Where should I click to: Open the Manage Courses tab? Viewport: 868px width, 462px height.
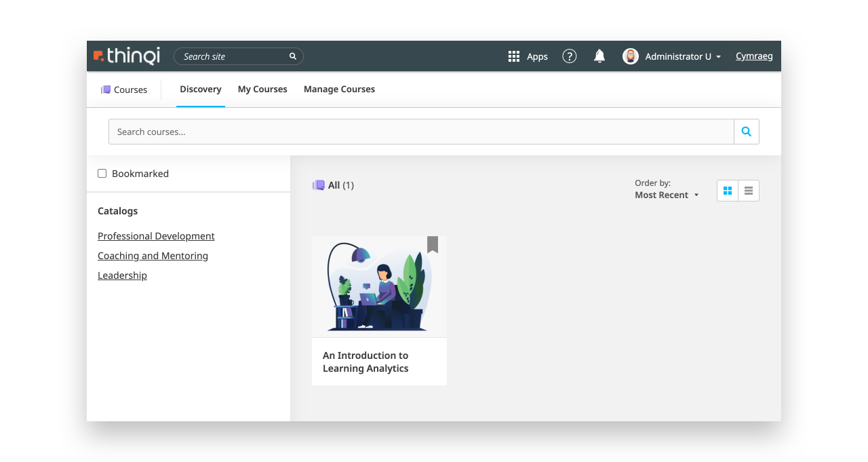339,89
